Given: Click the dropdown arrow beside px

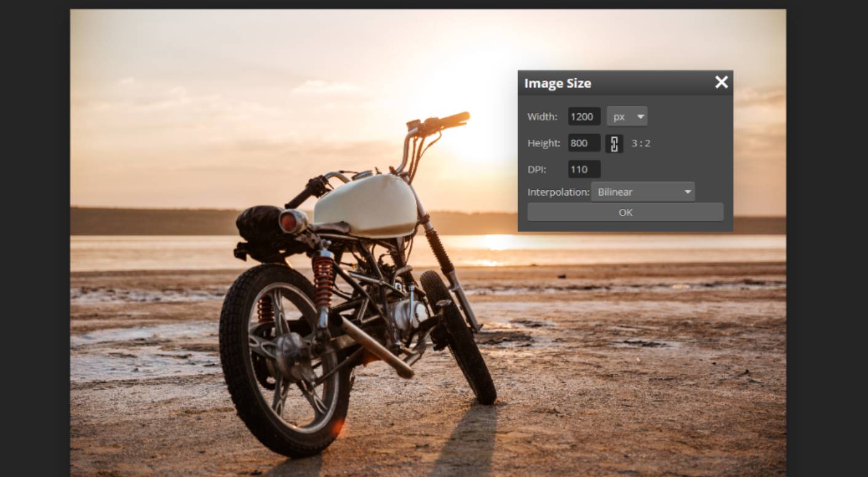Looking at the screenshot, I should click(640, 116).
